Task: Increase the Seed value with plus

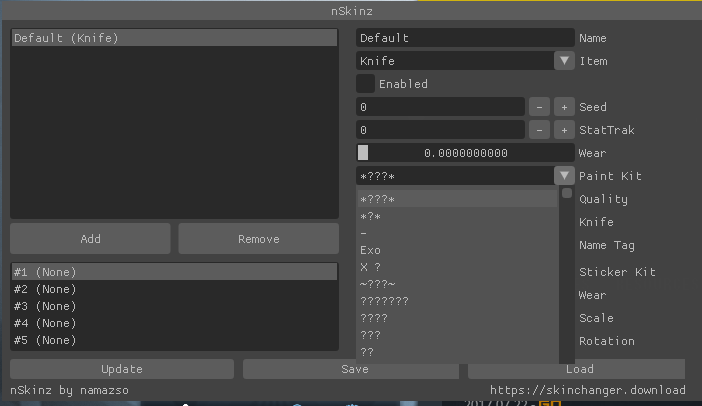Action: pyautogui.click(x=564, y=107)
